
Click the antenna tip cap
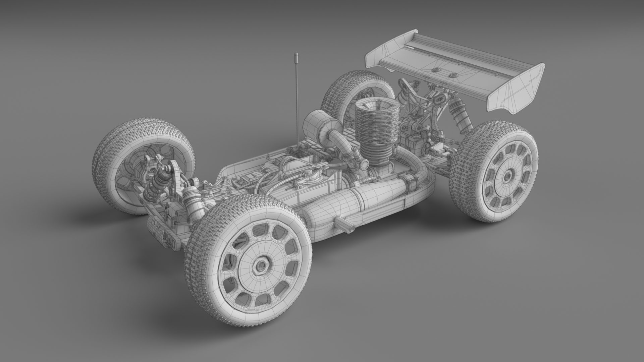(296, 56)
